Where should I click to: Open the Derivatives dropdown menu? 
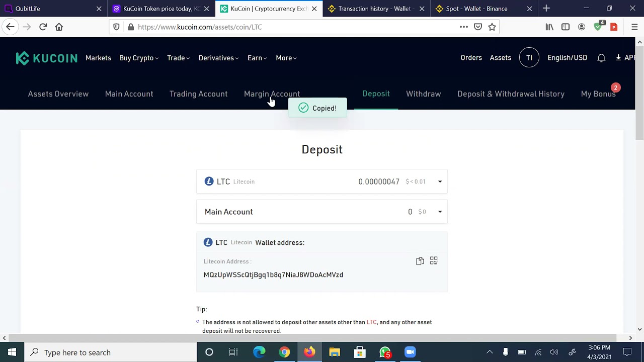(x=218, y=58)
